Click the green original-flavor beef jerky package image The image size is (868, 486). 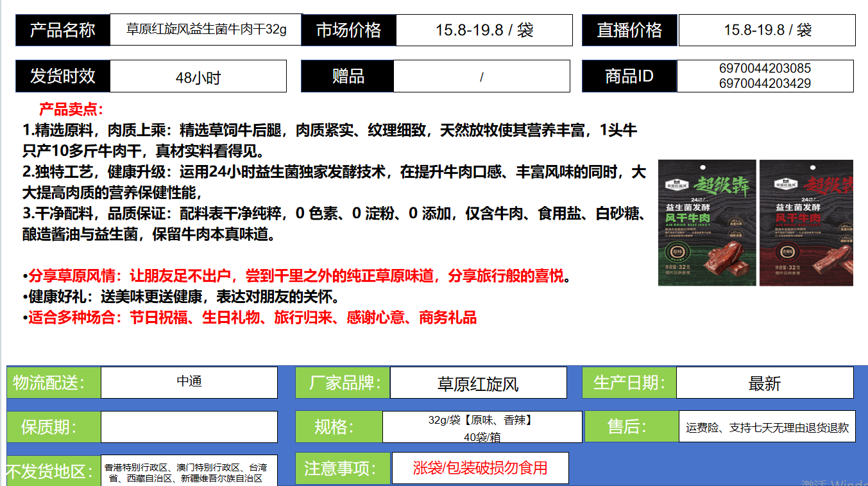706,223
